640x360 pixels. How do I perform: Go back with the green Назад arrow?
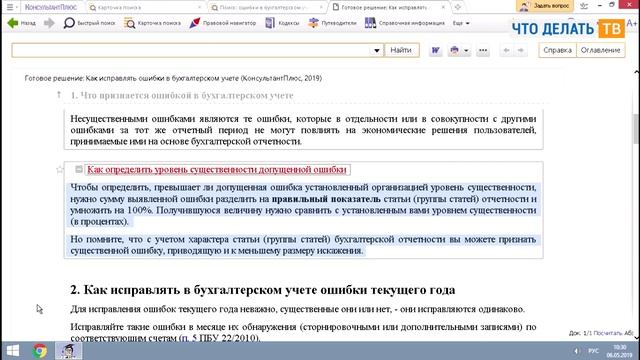pyautogui.click(x=21, y=23)
